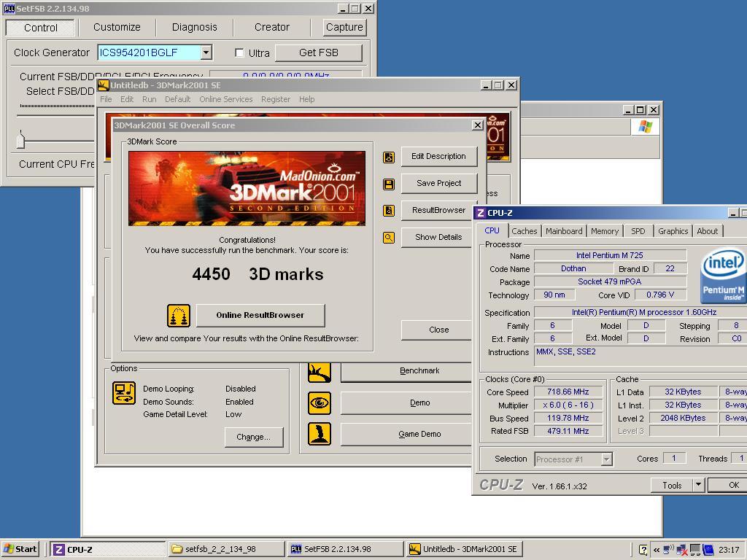Image resolution: width=747 pixels, height=560 pixels.
Task: Open the Online Services menu
Action: click(x=226, y=99)
